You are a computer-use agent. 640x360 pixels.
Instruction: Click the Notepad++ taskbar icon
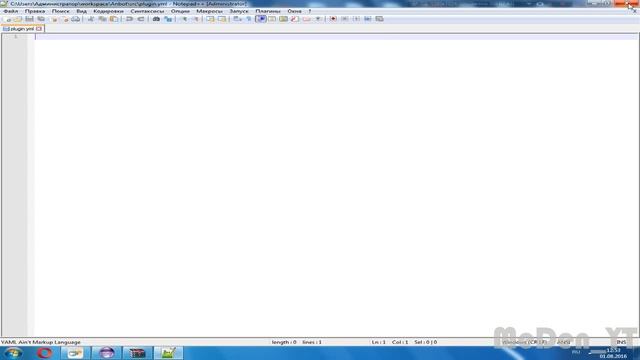(x=169, y=353)
